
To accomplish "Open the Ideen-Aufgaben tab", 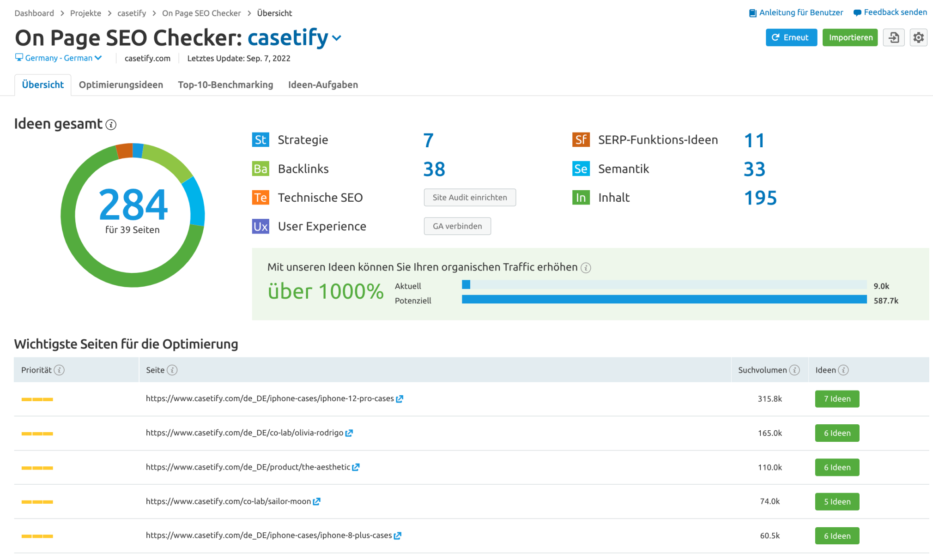I will click(x=323, y=85).
